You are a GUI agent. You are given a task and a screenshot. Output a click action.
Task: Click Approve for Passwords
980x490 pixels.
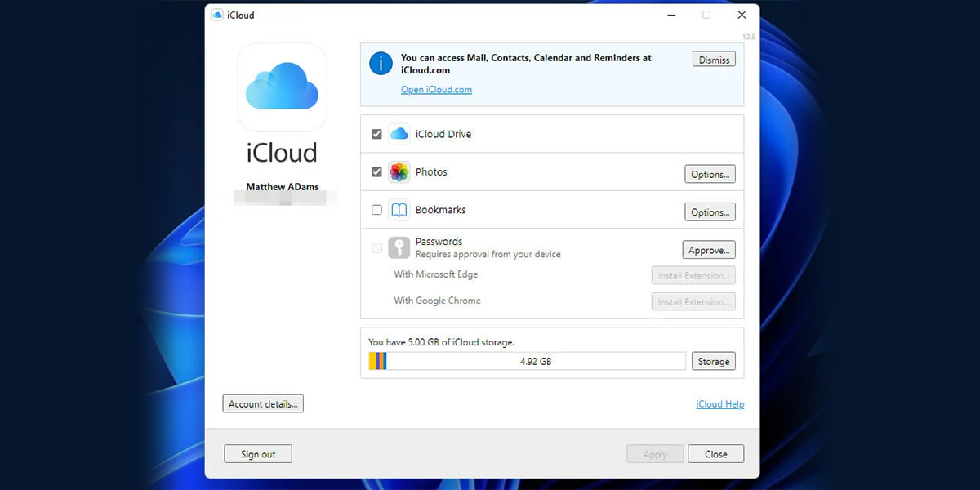(708, 249)
